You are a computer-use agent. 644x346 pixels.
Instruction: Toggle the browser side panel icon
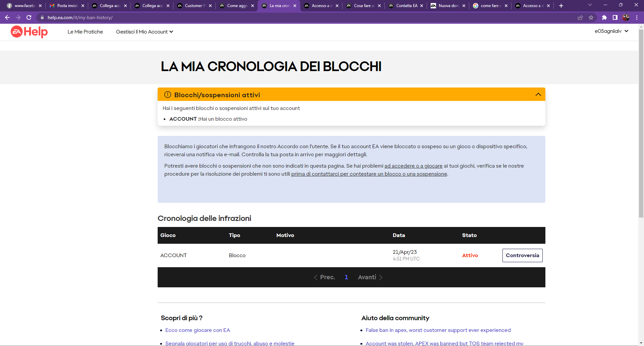click(x=615, y=17)
